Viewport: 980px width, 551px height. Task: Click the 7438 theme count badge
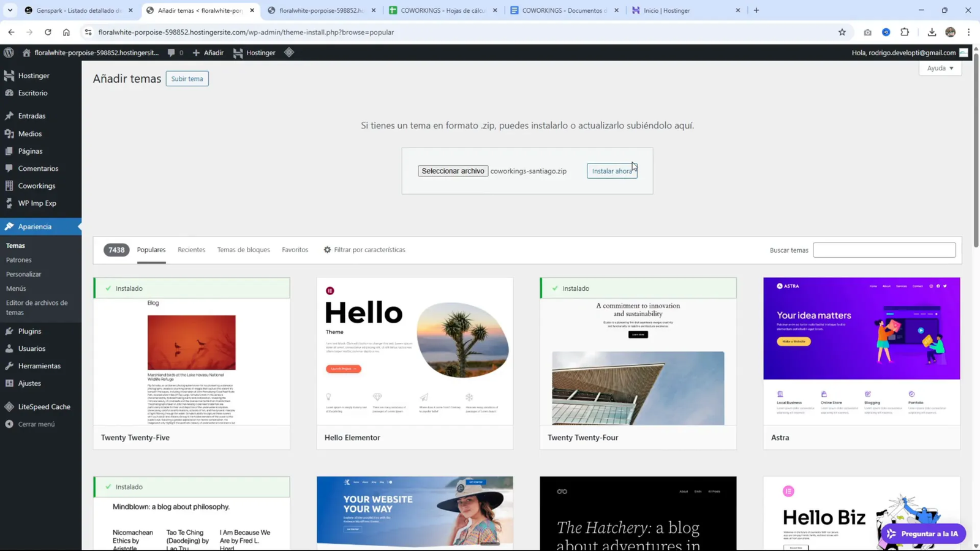tap(116, 250)
